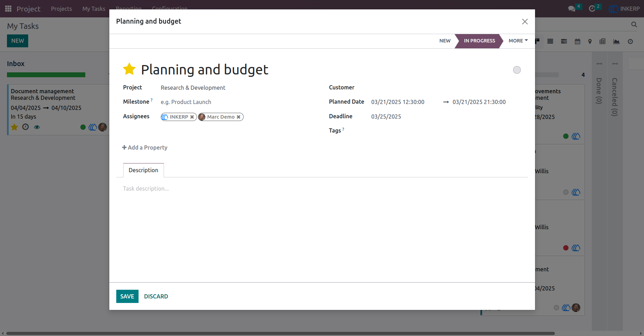Open activity clock on Document management card
The width and height of the screenshot is (644, 336).
[x=25, y=127]
